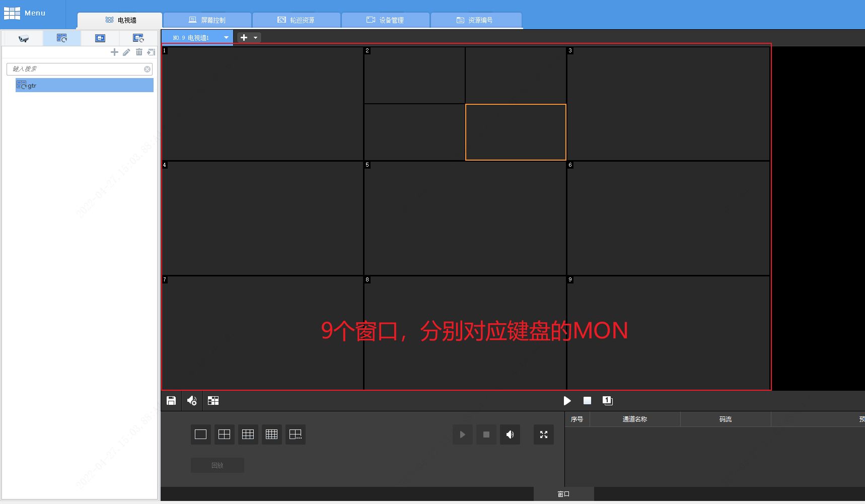Stop wall playback with stop icon

pos(587,401)
